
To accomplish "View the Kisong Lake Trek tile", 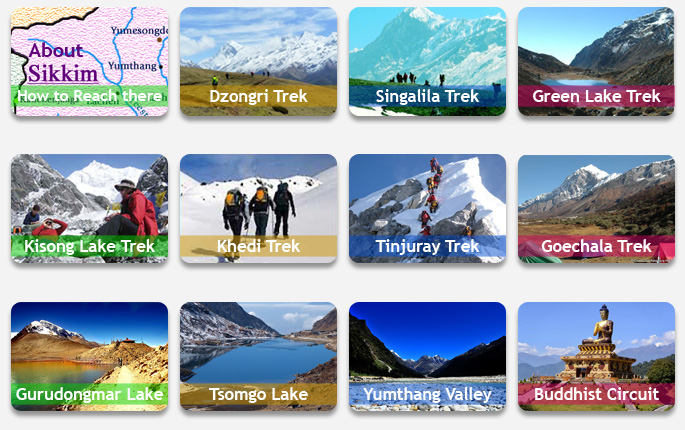I will click(x=90, y=208).
